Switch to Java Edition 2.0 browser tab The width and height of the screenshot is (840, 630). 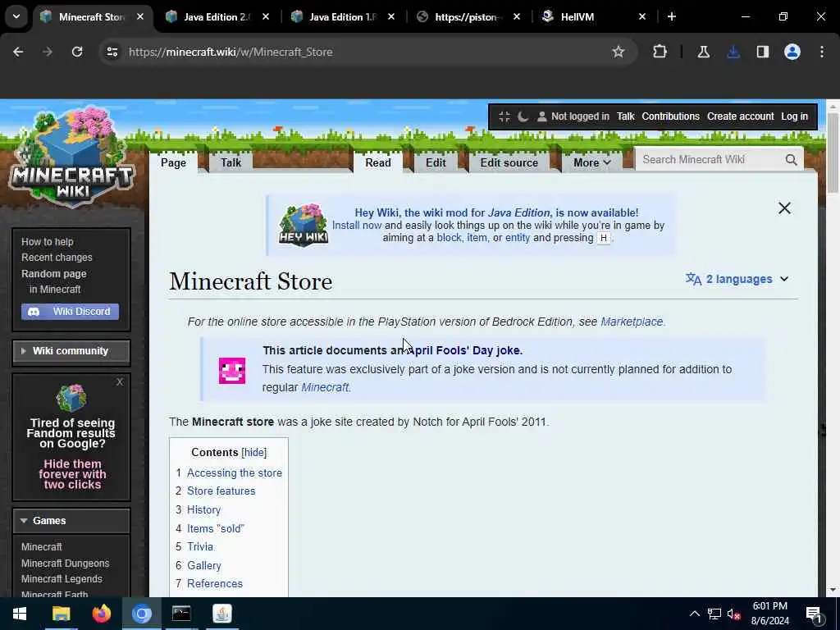point(216,16)
